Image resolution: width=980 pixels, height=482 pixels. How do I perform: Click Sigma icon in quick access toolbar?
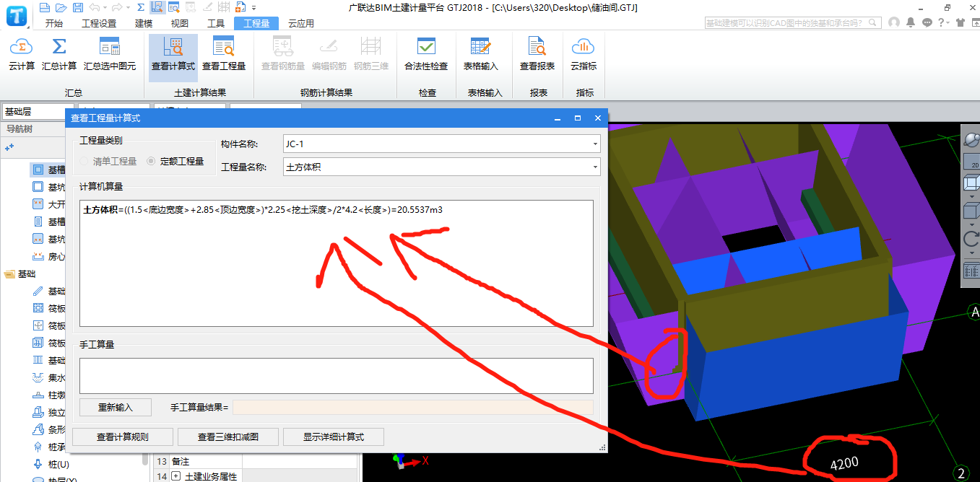[x=141, y=7]
